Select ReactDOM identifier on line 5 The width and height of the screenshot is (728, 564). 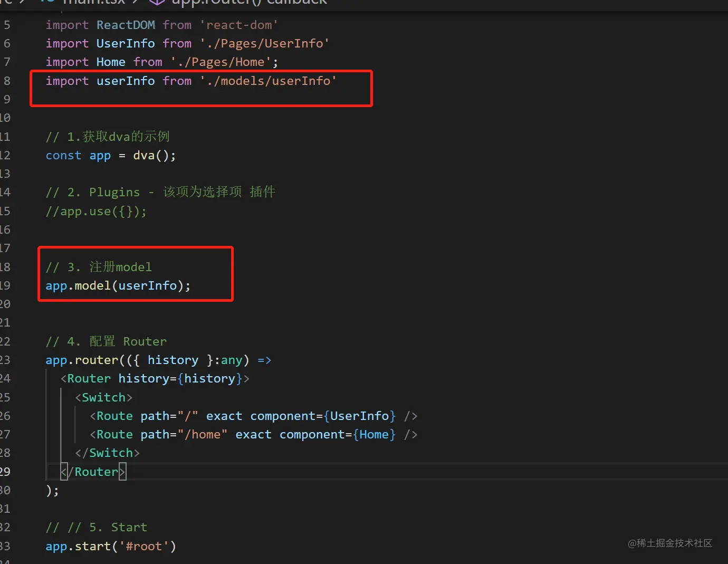(x=126, y=25)
